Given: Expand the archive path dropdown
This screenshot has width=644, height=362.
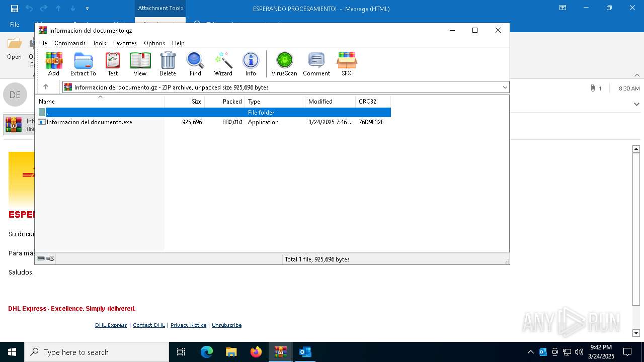Looking at the screenshot, I should click(505, 87).
